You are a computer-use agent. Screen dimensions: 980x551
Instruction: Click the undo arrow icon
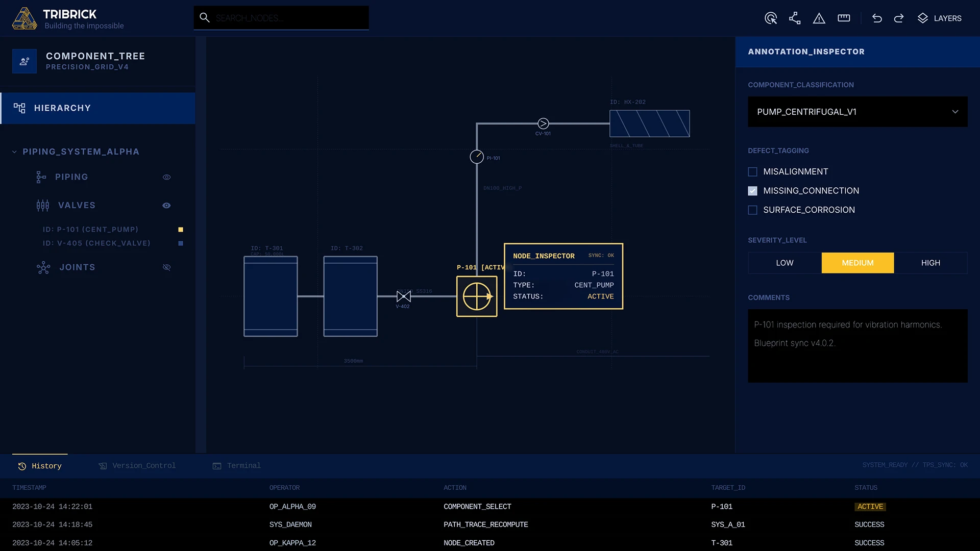coord(877,18)
